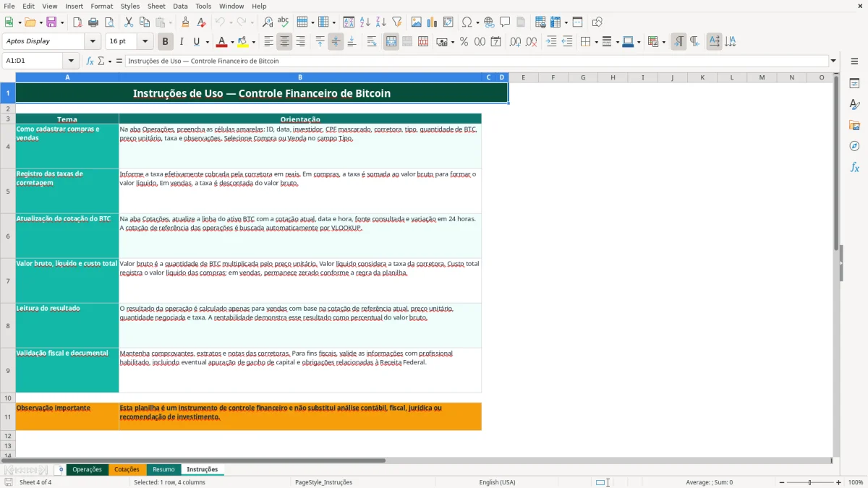Increase indent icon
This screenshot has height=488, width=868.
click(551, 42)
